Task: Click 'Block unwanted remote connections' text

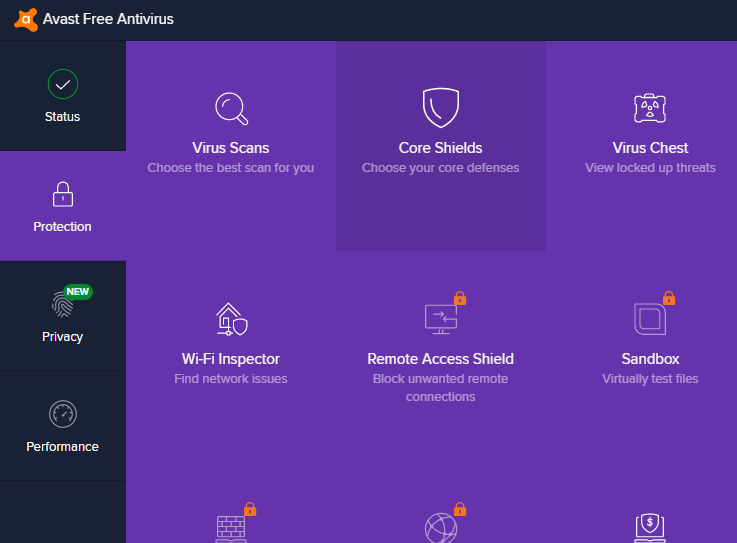Action: (440, 388)
